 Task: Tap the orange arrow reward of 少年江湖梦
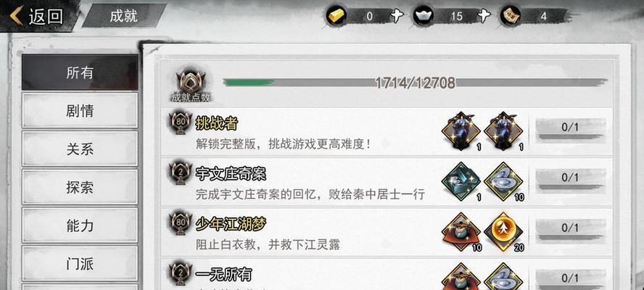click(503, 232)
